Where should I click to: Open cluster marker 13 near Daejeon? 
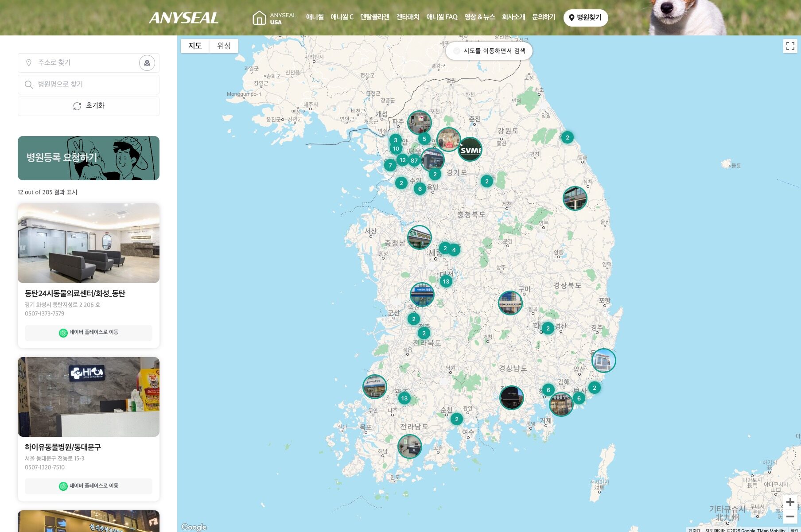click(446, 281)
